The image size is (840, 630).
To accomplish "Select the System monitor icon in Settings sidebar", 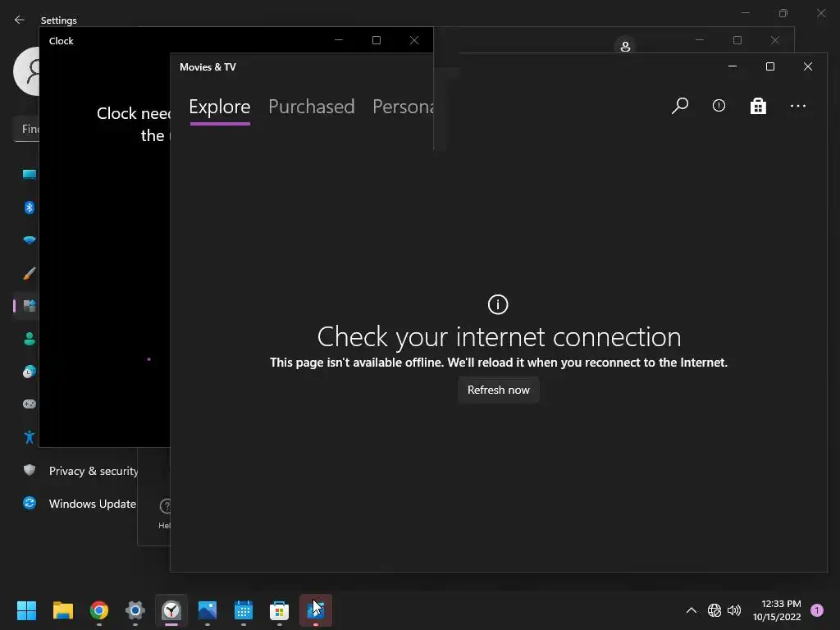I will point(30,174).
